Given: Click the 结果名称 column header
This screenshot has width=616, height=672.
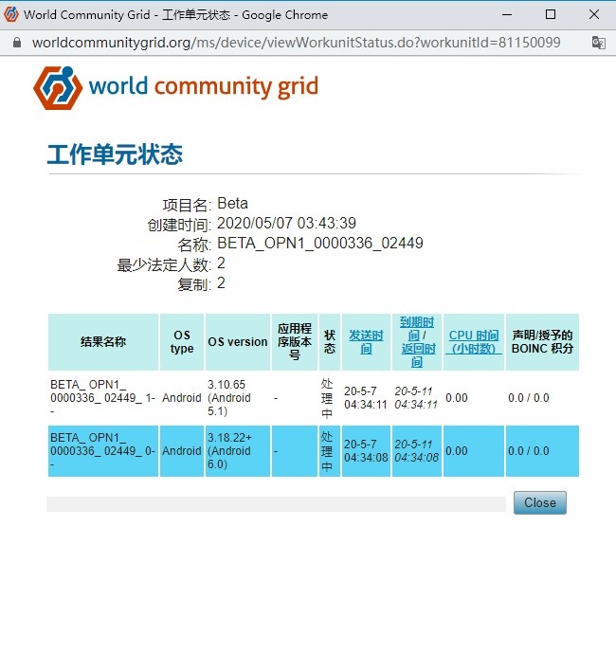Looking at the screenshot, I should pyautogui.click(x=103, y=341).
